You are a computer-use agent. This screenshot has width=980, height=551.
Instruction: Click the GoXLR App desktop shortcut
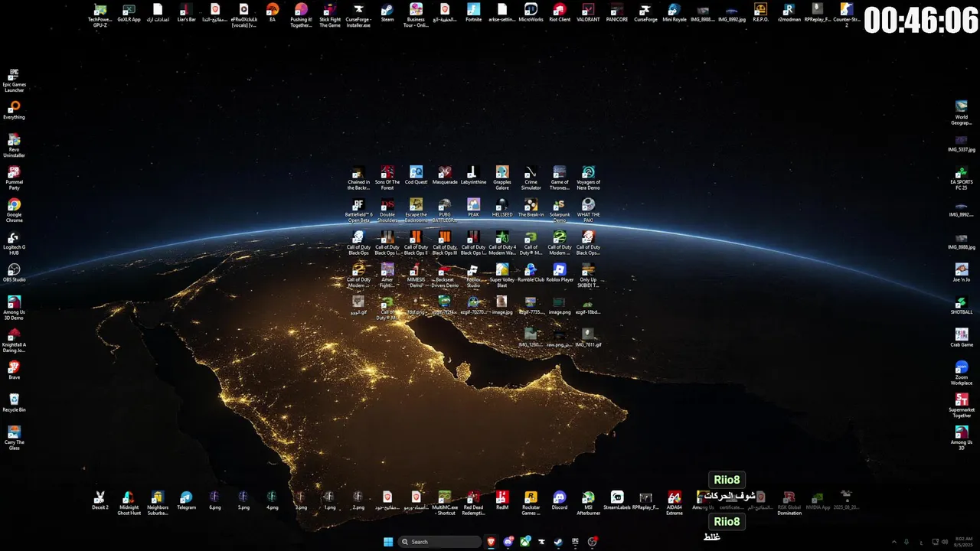(x=129, y=13)
